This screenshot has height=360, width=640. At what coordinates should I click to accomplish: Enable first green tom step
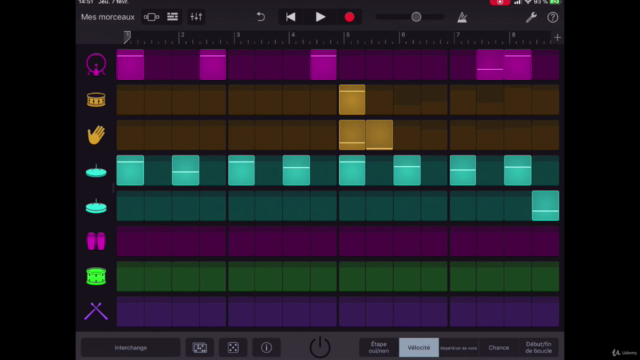130,276
